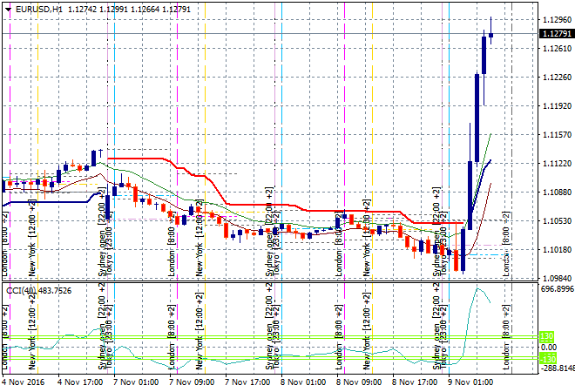Click the 1.12960 price scale label
This screenshot has width=575, height=392.
coord(555,19)
